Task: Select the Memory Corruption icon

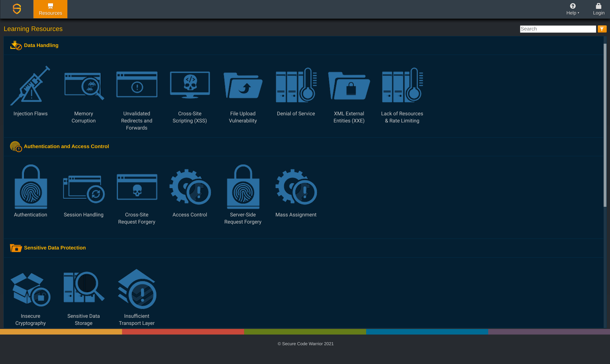Action: (84, 86)
